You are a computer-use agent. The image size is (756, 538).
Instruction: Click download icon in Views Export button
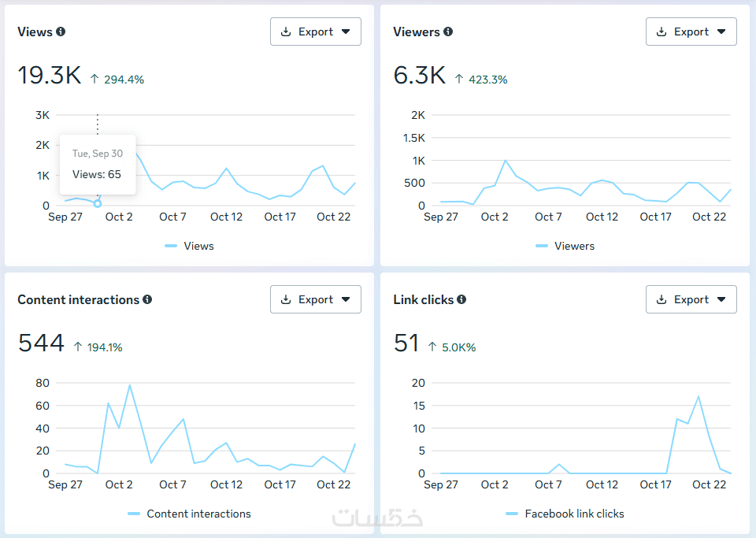pos(286,32)
